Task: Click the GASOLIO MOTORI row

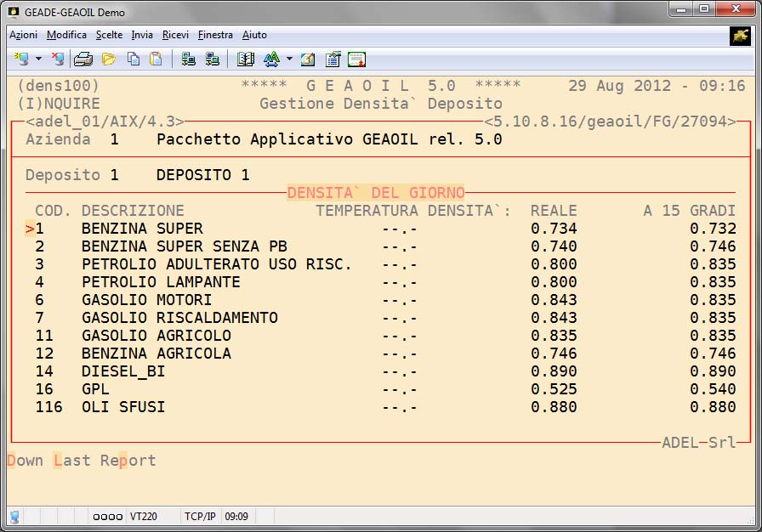Action: [x=146, y=300]
